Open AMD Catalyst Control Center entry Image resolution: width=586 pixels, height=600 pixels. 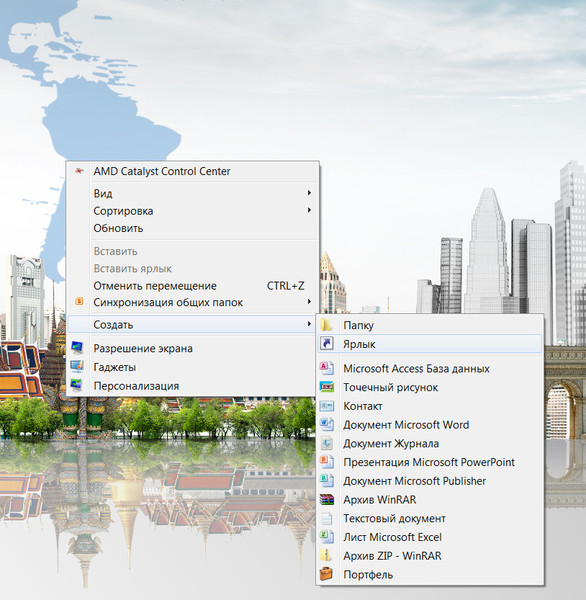[193, 171]
